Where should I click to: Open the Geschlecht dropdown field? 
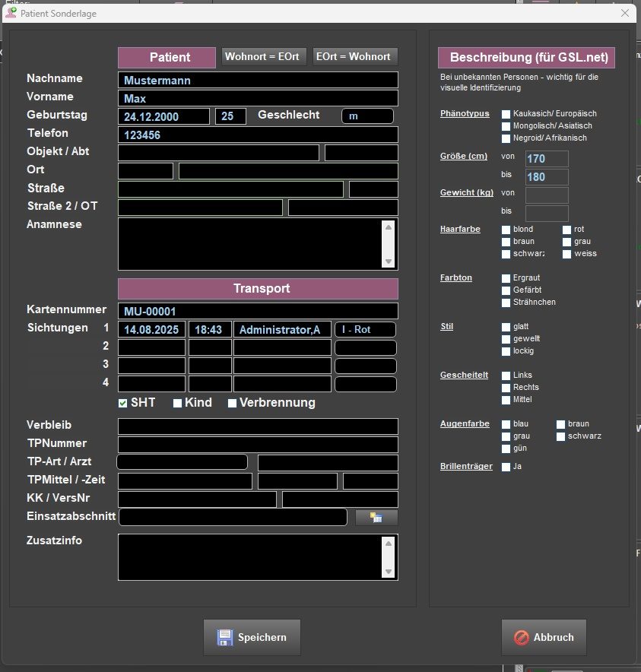(x=367, y=116)
